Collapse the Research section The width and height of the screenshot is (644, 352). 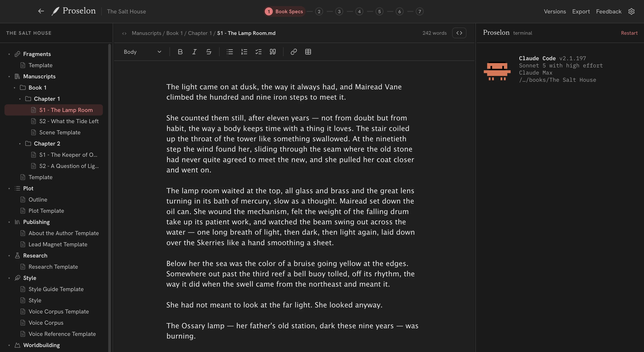click(x=9, y=256)
